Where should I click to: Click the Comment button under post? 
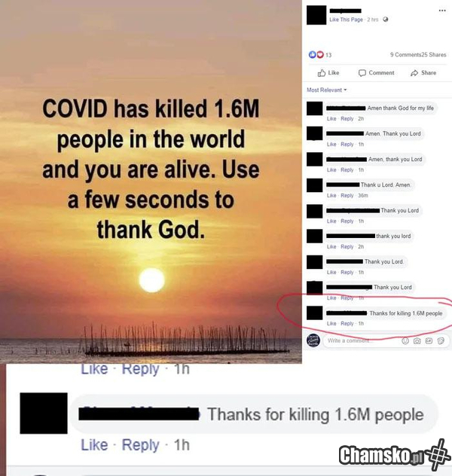tap(377, 73)
